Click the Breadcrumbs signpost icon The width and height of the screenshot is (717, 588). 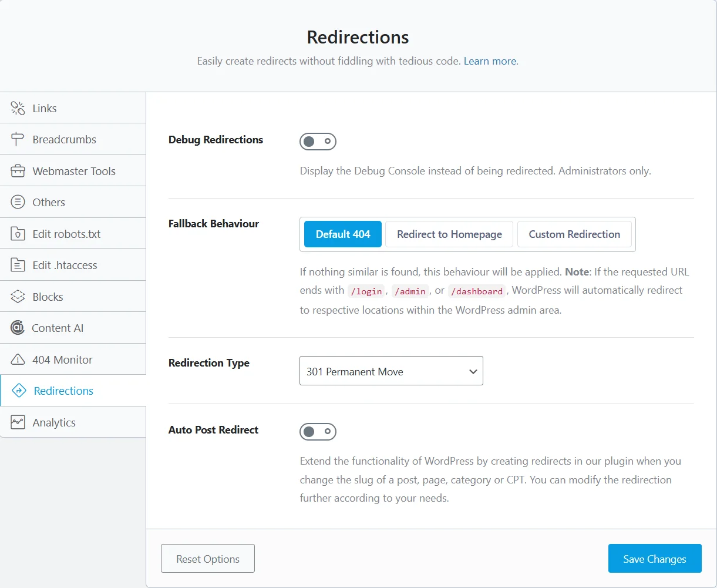coord(18,139)
